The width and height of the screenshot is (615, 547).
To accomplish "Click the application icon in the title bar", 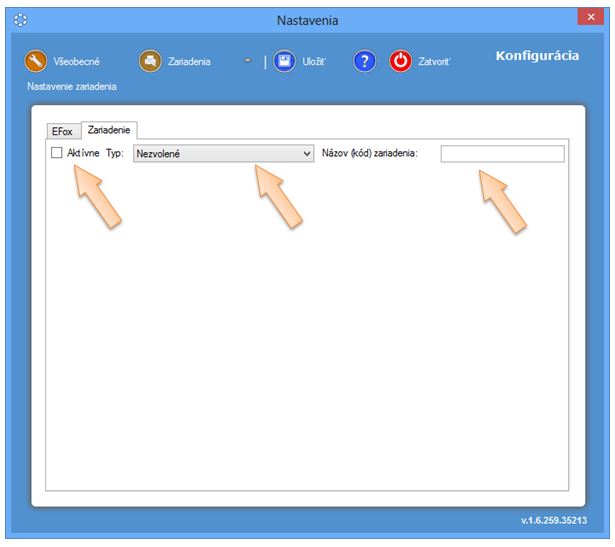I will point(20,19).
